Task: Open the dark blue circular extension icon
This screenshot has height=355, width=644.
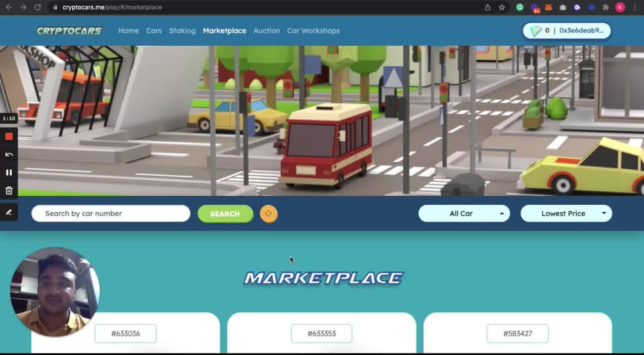Action: (591, 7)
